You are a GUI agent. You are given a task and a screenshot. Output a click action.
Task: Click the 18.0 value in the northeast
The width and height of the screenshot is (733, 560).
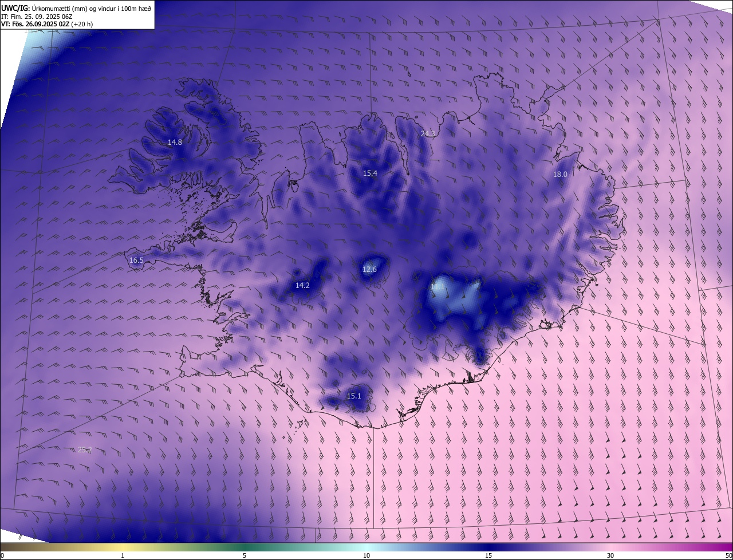click(x=559, y=174)
